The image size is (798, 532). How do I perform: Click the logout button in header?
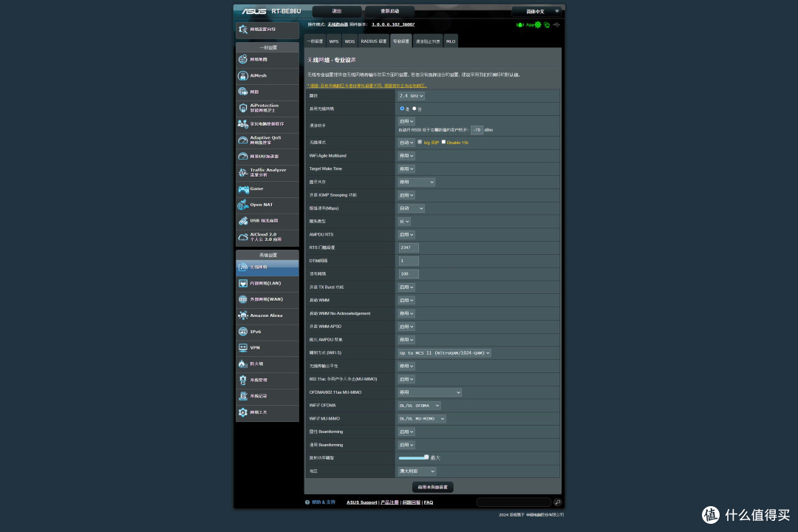(337, 11)
